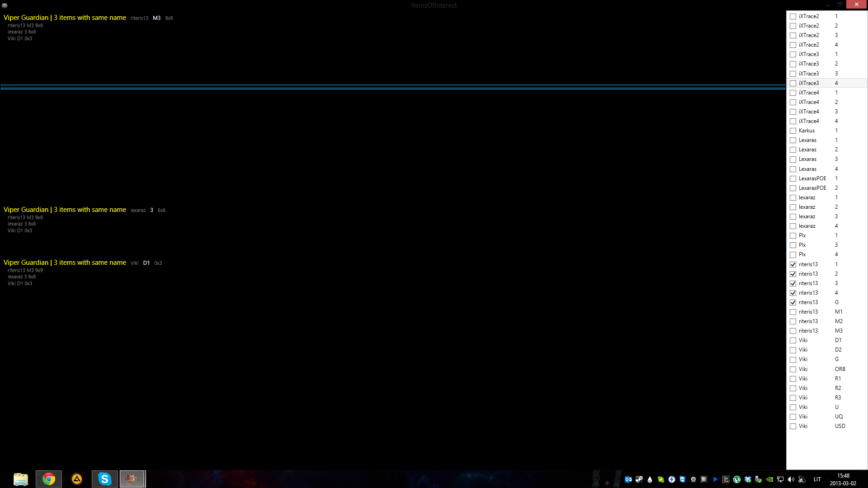Click the LexarasPOE 2 row label
Screen dimensions: 868x488
(x=812, y=188)
